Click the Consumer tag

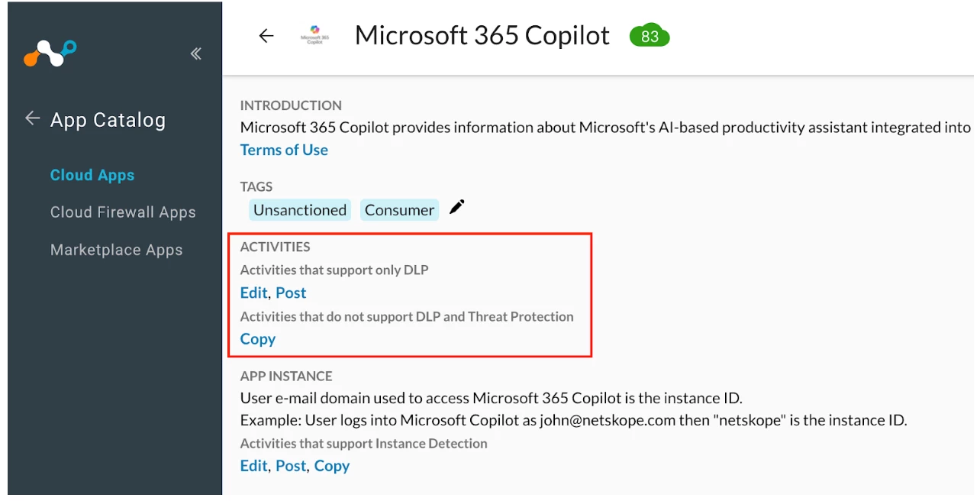(x=399, y=210)
